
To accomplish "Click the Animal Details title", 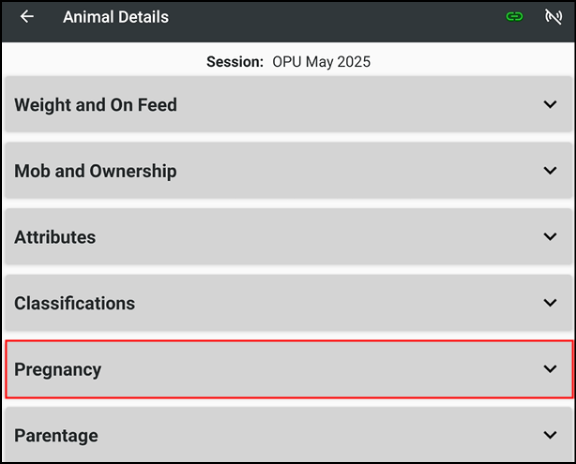I will point(116,17).
